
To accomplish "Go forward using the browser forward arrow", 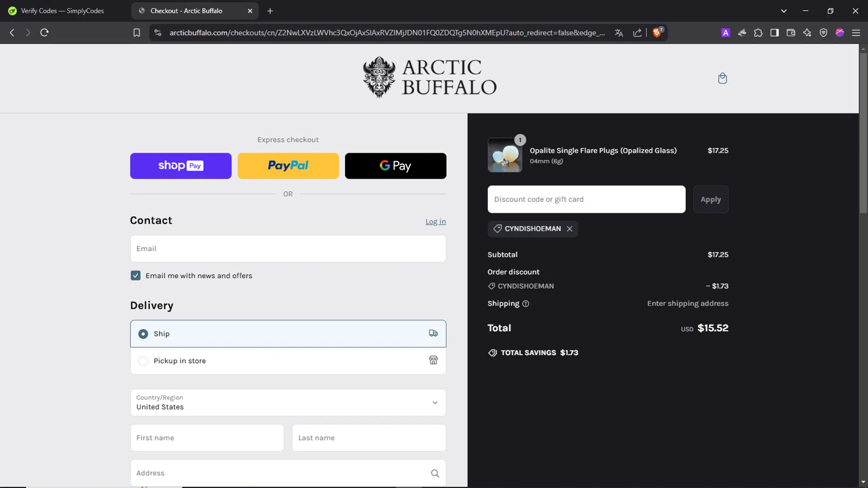I will click(28, 33).
